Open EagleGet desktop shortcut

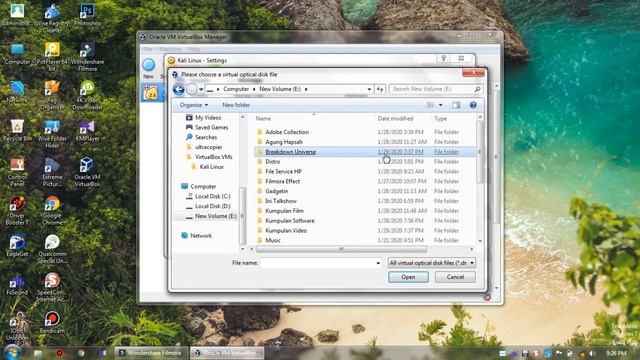pyautogui.click(x=17, y=246)
